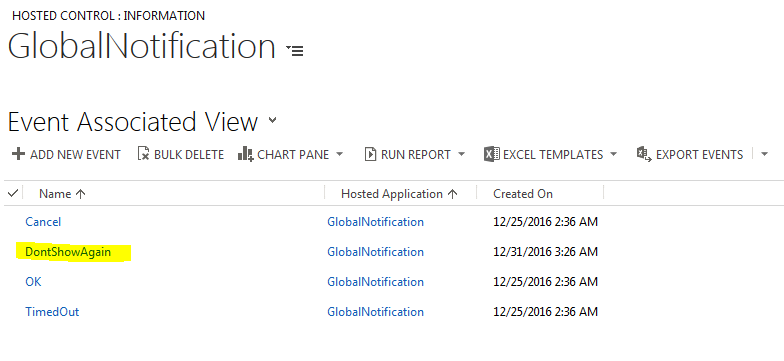
Task: Expand the Chart Pane dropdown arrow
Action: [x=340, y=154]
